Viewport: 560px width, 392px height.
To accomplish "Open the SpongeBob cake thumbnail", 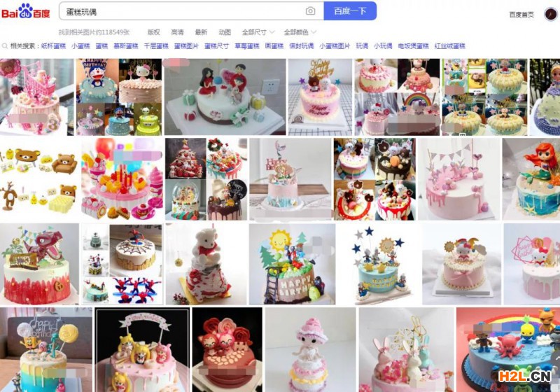I will pyautogui.click(x=46, y=350).
